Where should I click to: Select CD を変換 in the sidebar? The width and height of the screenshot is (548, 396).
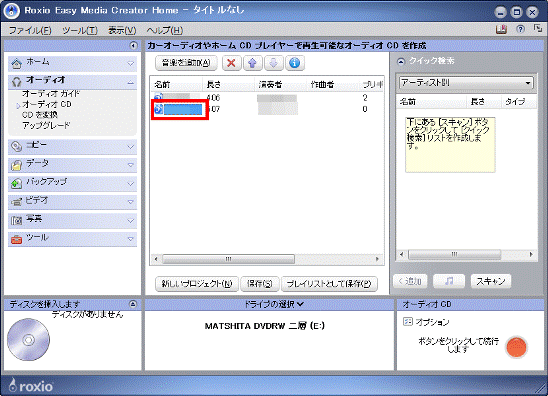(39, 115)
